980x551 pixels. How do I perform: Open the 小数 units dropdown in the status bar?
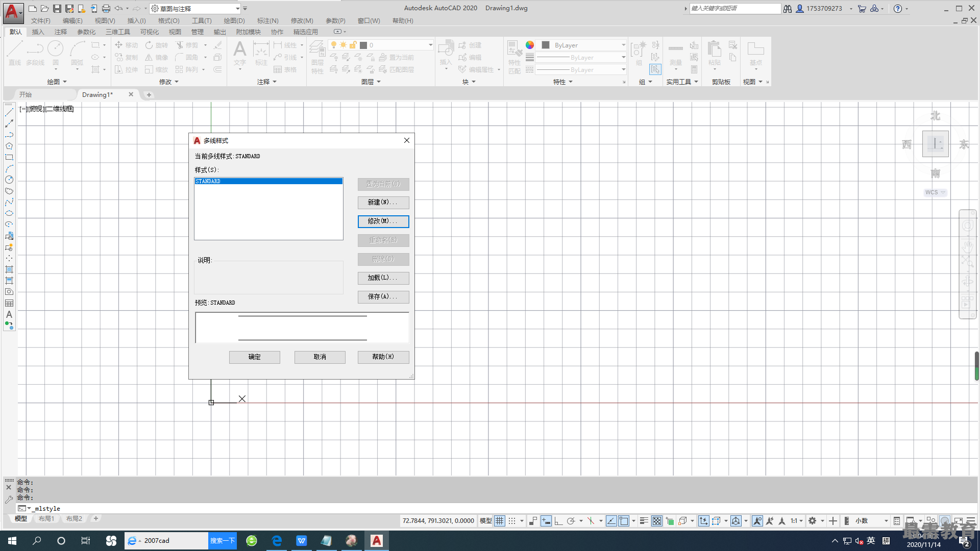point(872,521)
